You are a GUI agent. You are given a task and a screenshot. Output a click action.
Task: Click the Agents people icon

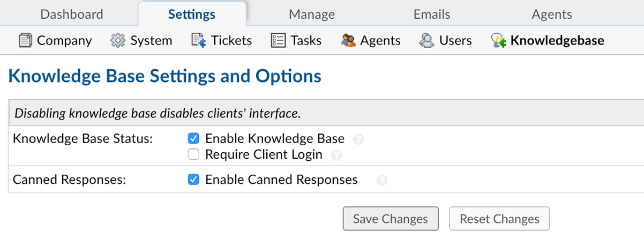(348, 40)
